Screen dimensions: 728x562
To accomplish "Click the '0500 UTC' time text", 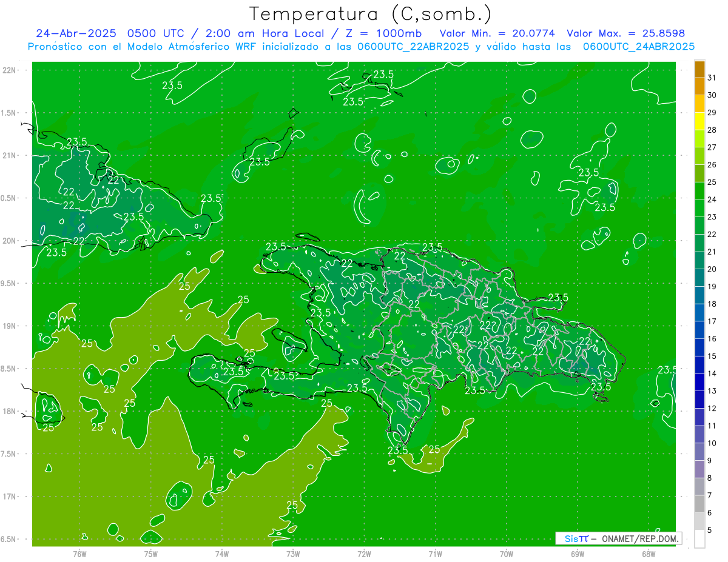I will point(156,33).
